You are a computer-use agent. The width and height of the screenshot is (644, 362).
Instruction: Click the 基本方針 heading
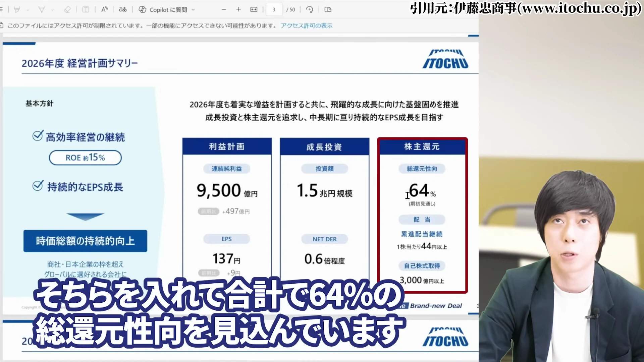pyautogui.click(x=40, y=104)
